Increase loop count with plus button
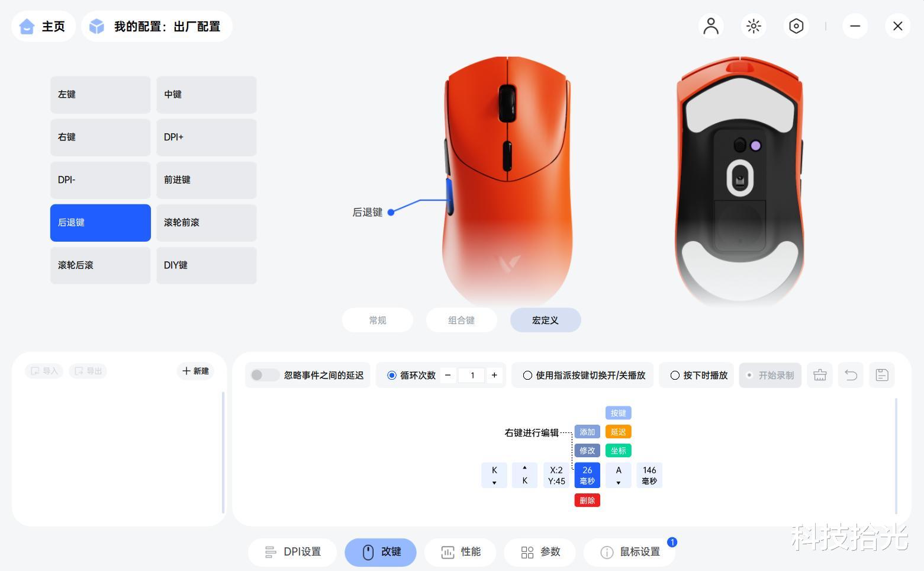This screenshot has width=924, height=571. (494, 375)
